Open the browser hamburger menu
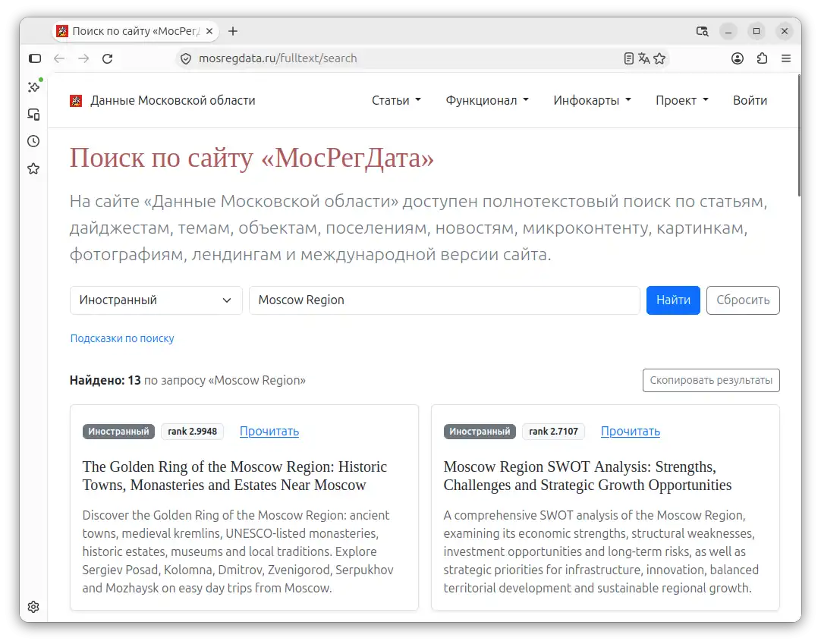Viewport: 821px width, 644px height. click(x=786, y=58)
